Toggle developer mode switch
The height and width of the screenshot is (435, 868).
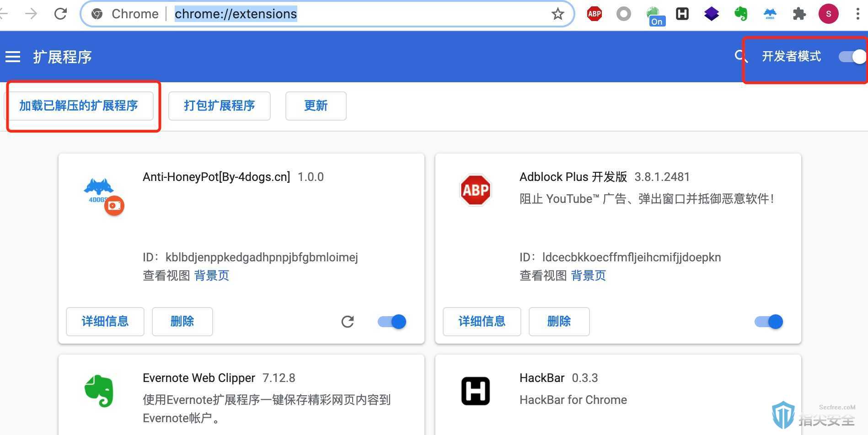pyautogui.click(x=852, y=57)
